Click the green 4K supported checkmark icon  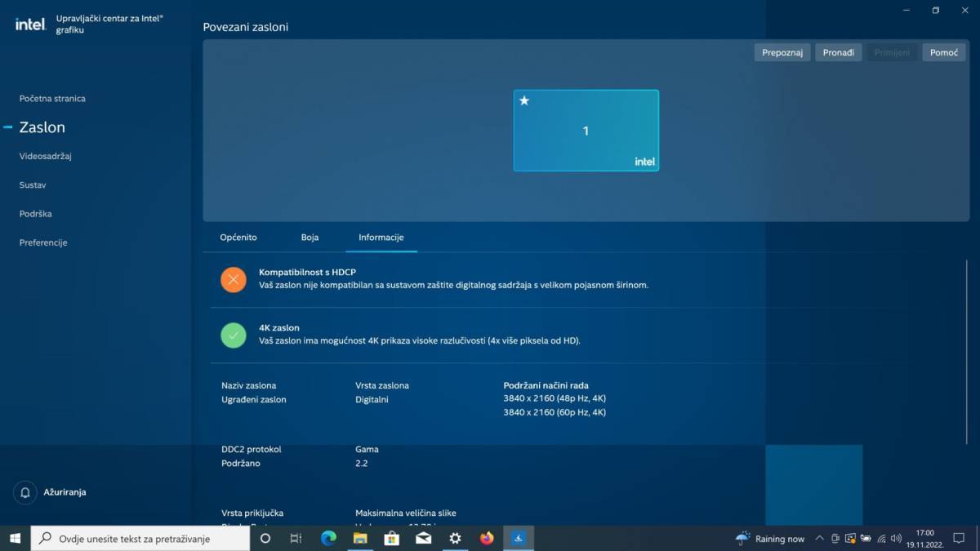pos(234,335)
